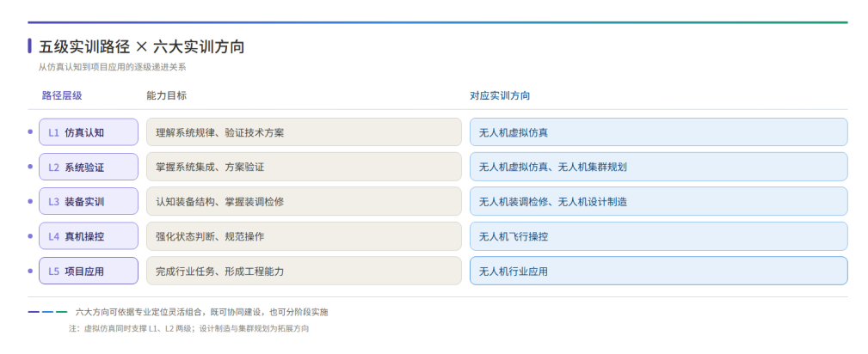Click the 路径层级 column header
Image resolution: width=868 pixels, height=354 pixels.
point(62,95)
